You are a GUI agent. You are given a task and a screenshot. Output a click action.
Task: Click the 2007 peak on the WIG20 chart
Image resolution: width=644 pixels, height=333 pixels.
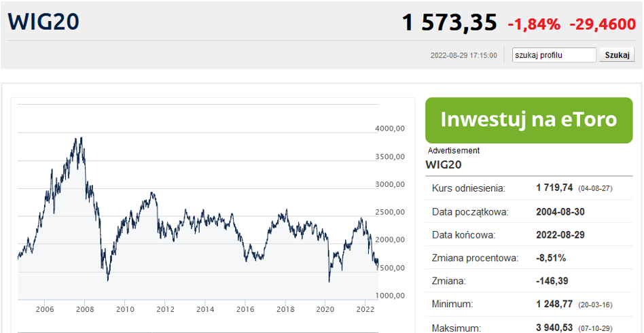point(82,138)
